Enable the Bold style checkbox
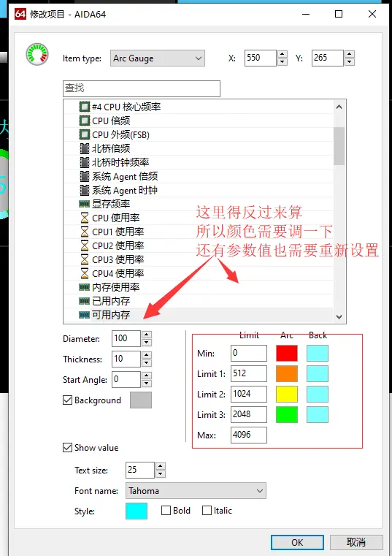The height and width of the screenshot is (556, 392). [x=166, y=510]
